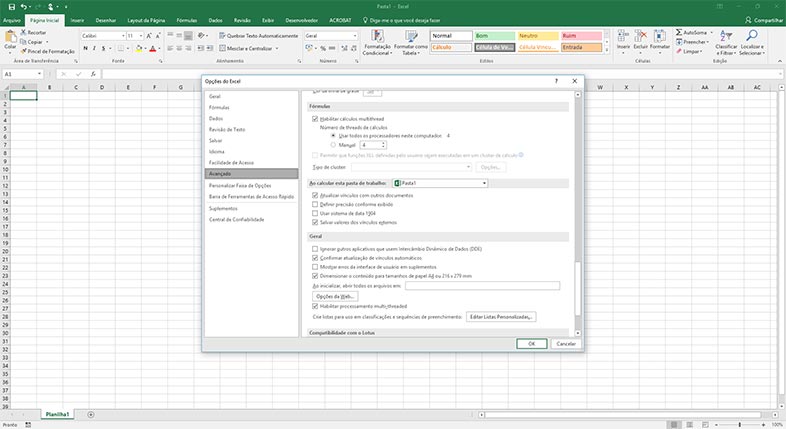This screenshot has width=786, height=429.
Task: Open the Arquivo tab
Action: [12, 20]
